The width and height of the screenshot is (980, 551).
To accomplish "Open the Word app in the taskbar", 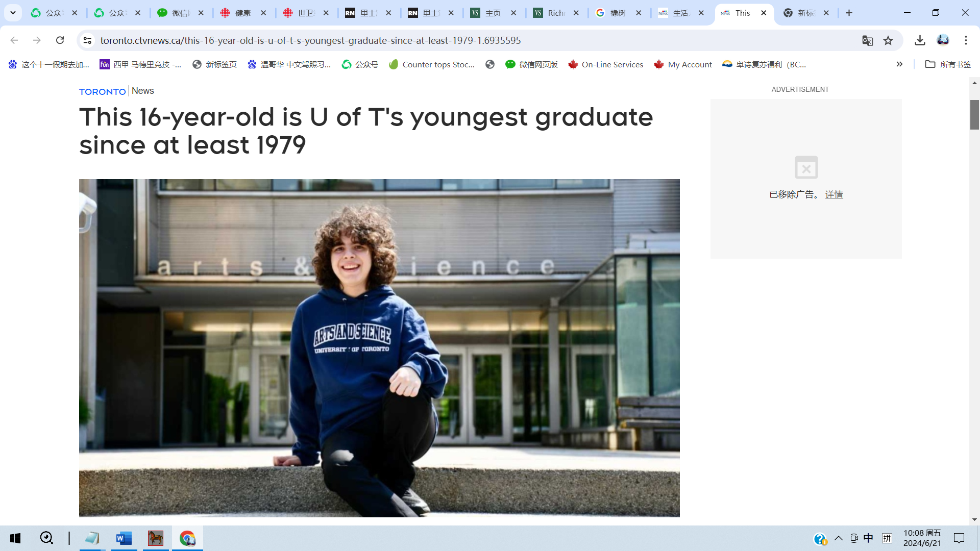I will pos(124,538).
